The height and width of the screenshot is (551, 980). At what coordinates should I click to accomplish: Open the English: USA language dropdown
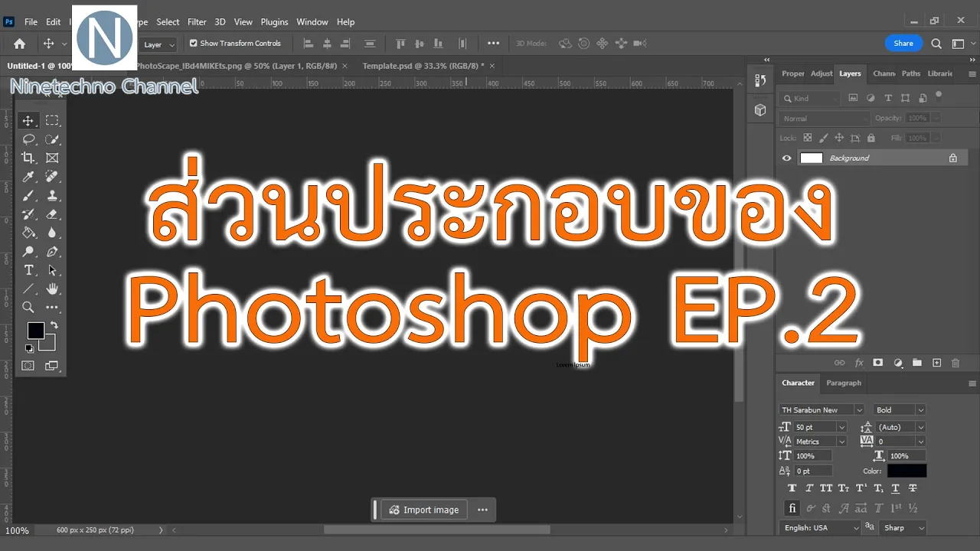[x=820, y=528]
